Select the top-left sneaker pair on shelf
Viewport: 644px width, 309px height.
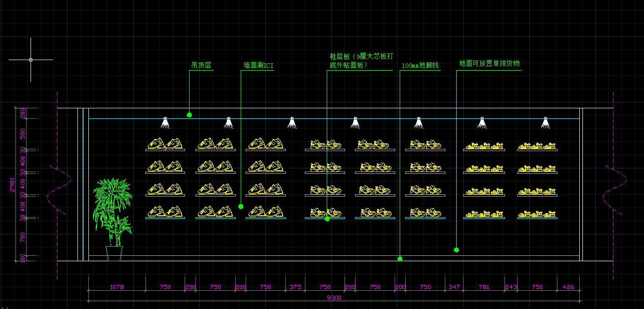(165, 144)
